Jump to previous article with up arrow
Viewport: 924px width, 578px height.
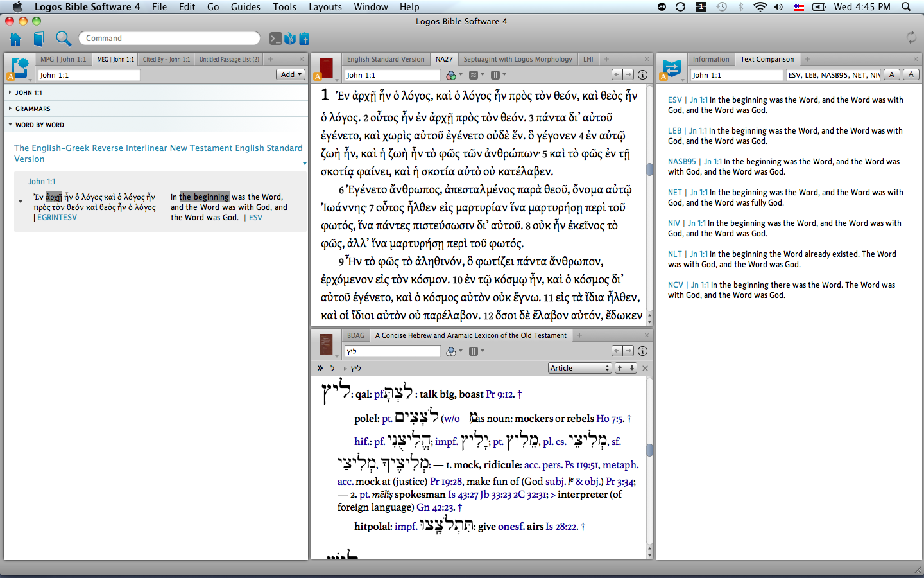[620, 368]
